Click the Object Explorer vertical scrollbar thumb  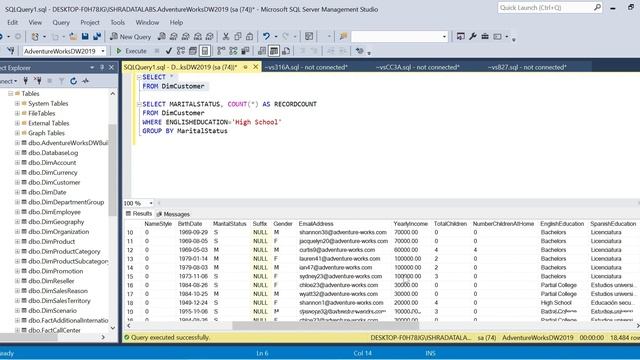[x=112, y=170]
